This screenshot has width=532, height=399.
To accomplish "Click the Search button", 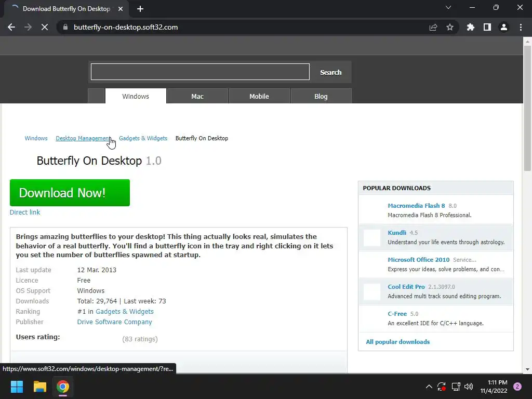I will point(331,72).
